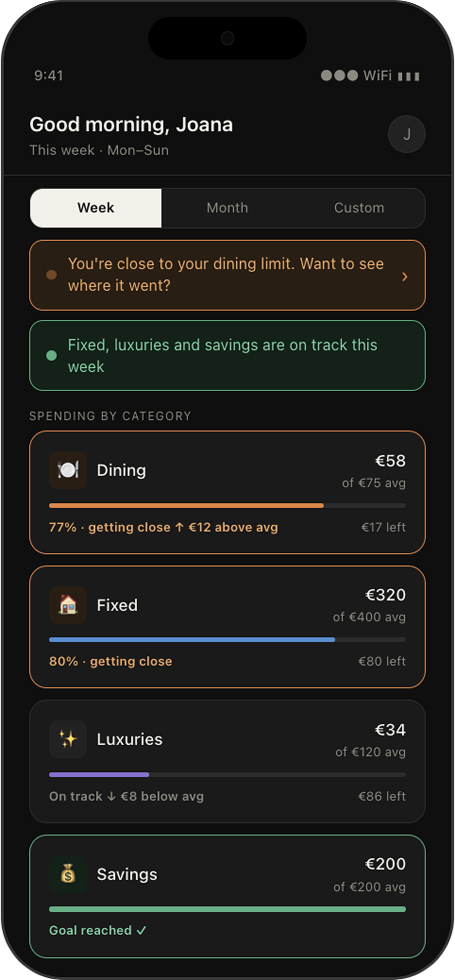This screenshot has width=455, height=980.
Task: Open the Fixed category amount €320
Action: (x=385, y=595)
